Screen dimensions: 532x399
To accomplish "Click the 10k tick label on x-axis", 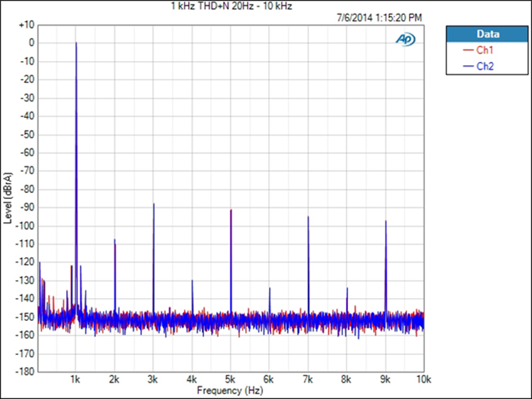I will coord(422,381).
